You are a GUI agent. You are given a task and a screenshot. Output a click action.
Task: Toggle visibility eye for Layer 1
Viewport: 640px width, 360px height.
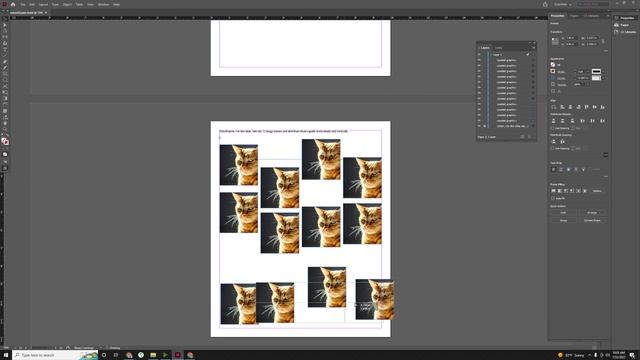pyautogui.click(x=479, y=55)
